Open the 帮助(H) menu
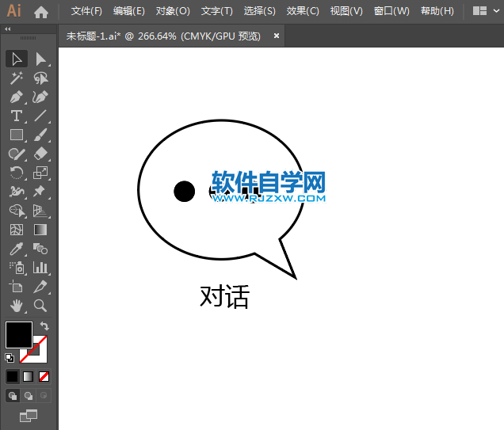 tap(437, 11)
